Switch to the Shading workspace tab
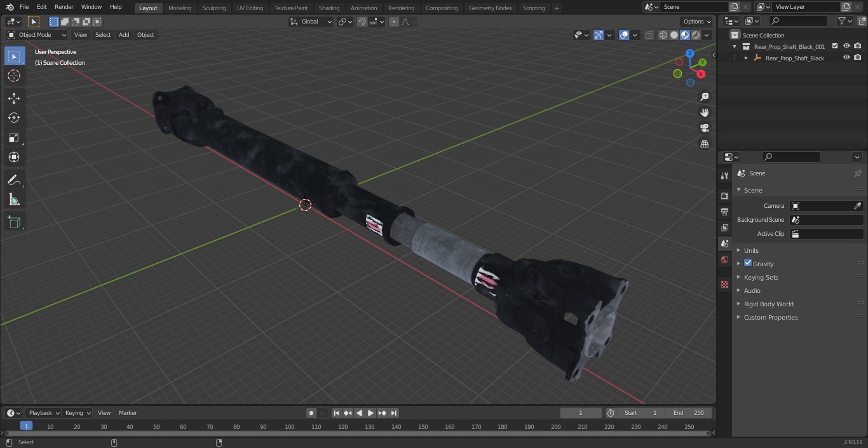The image size is (868, 448). point(329,8)
